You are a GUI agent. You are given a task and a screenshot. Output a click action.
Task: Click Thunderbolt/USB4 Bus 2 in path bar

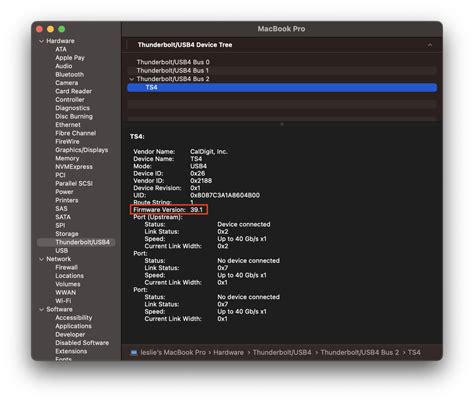click(x=360, y=353)
